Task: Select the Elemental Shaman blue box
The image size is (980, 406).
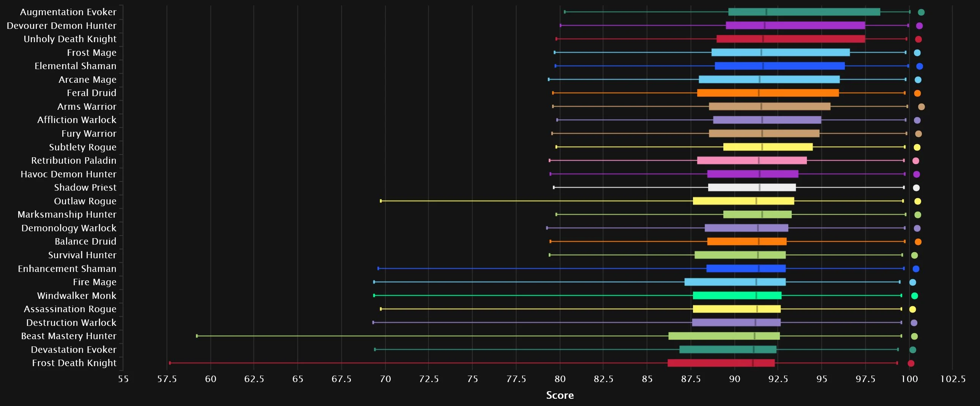Action: (780, 66)
